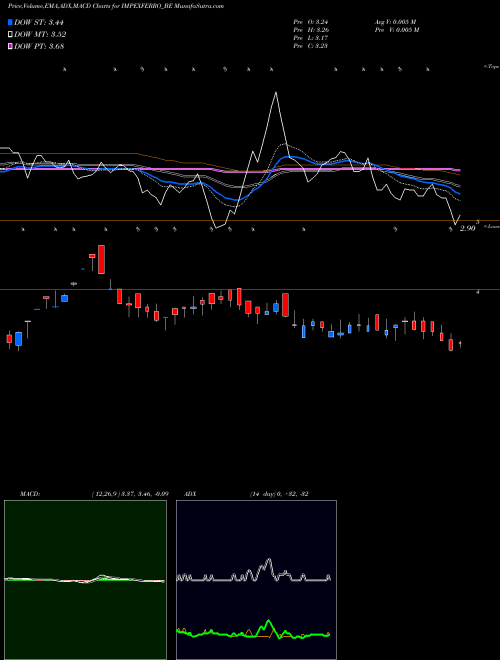
Task: Open the green MACD indicator chart panel
Action: (x=85, y=580)
